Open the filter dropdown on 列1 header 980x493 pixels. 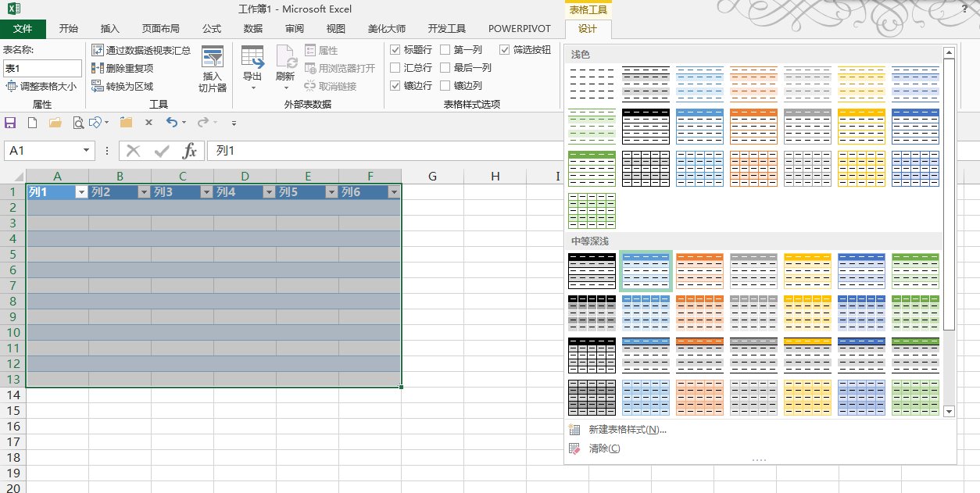(x=81, y=191)
